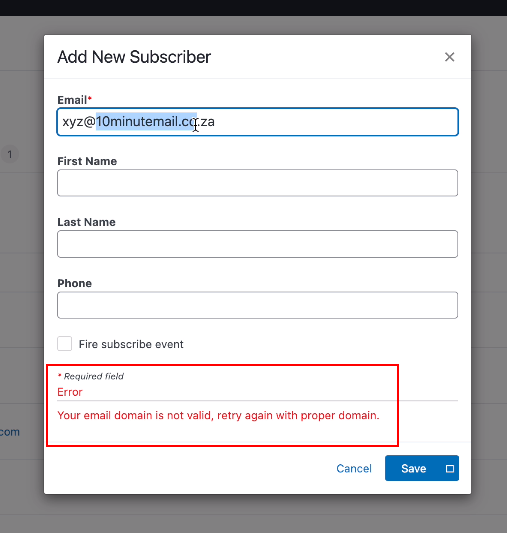Enable the Fire subscribe event checkbox

(65, 343)
